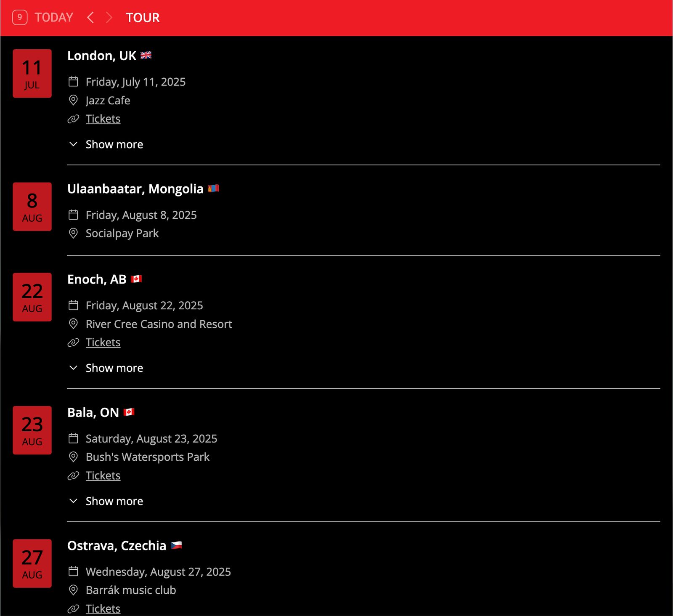Click the 11 JUL date badge
This screenshot has height=616, width=673.
(32, 74)
